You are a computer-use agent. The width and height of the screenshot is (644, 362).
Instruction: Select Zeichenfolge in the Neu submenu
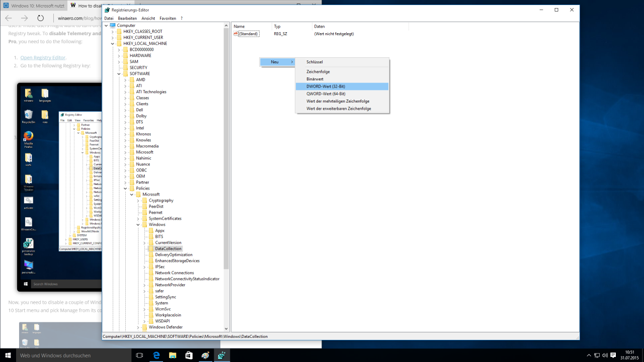[342, 71]
